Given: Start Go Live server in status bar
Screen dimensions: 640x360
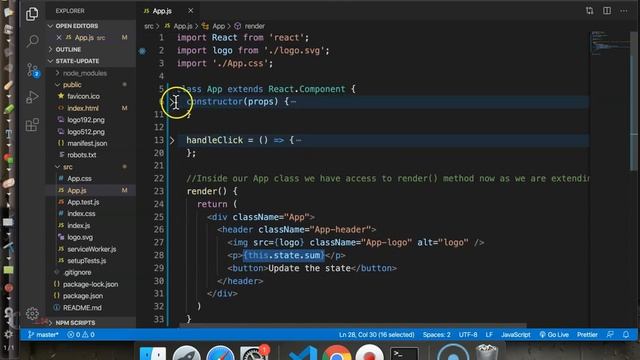Looking at the screenshot, I should coord(554,335).
